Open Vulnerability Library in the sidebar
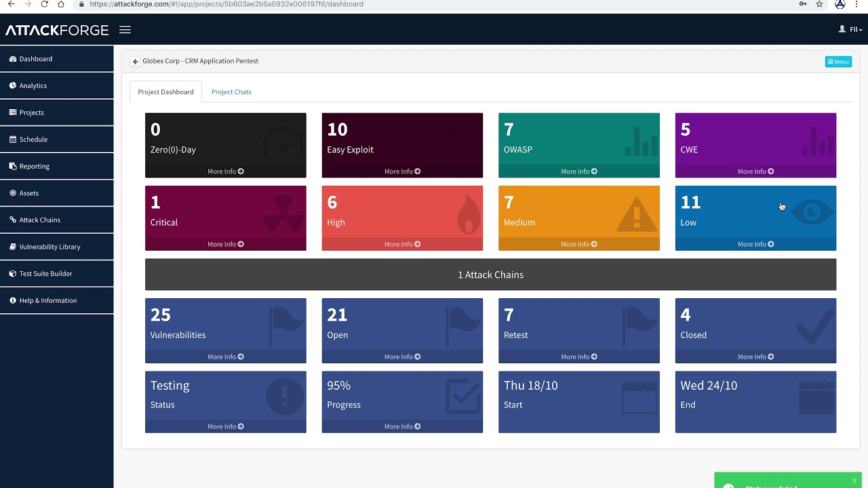The image size is (868, 488). tap(57, 247)
